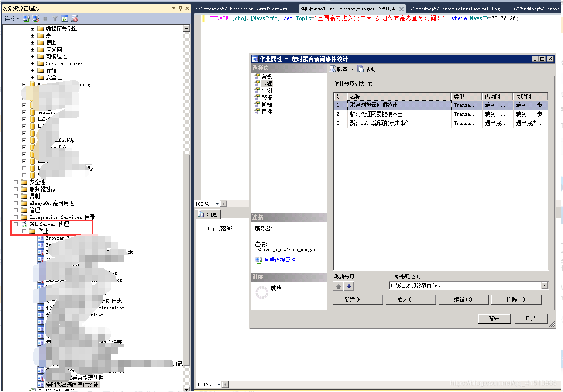Click folder icon of 服务器对象

(24, 189)
